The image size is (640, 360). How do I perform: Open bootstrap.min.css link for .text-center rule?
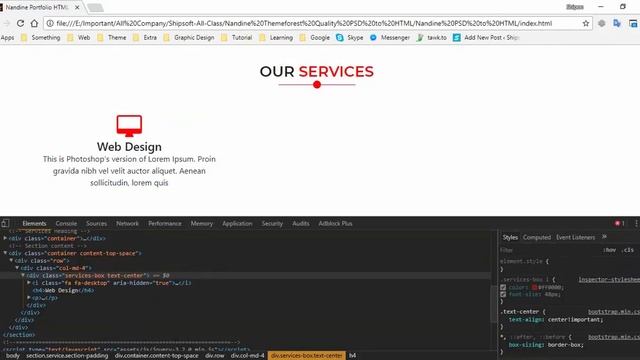tap(614, 311)
